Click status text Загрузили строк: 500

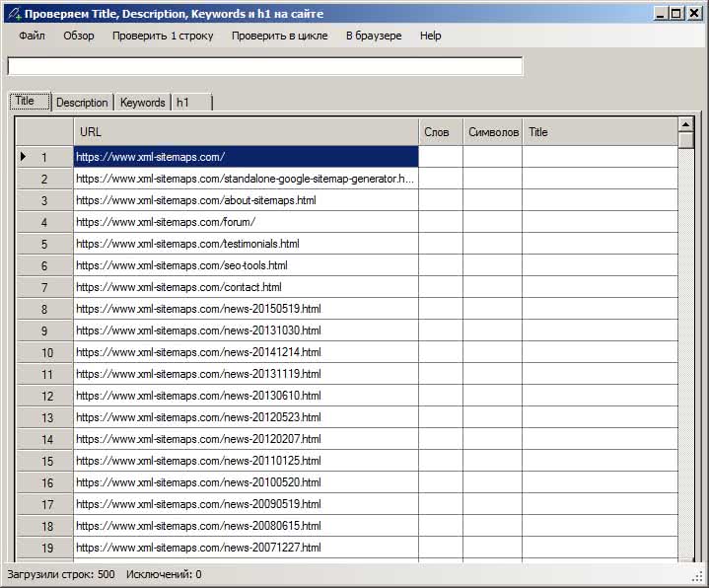click(x=61, y=574)
